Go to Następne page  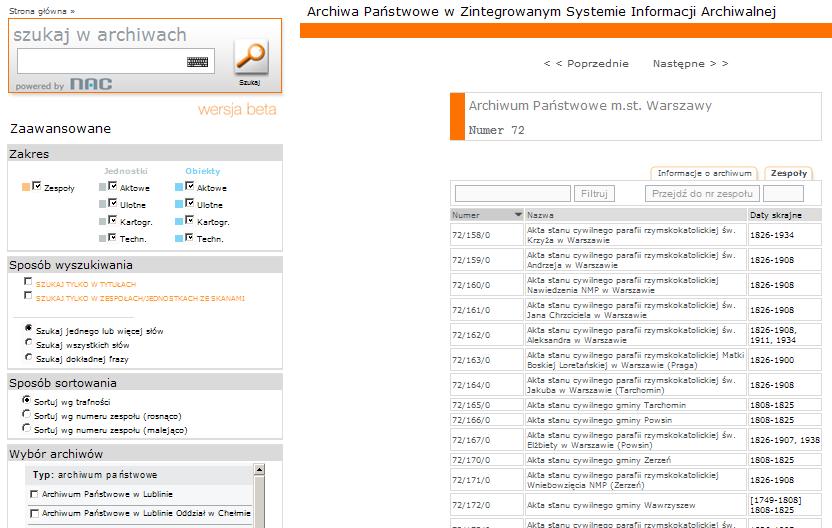[690, 64]
